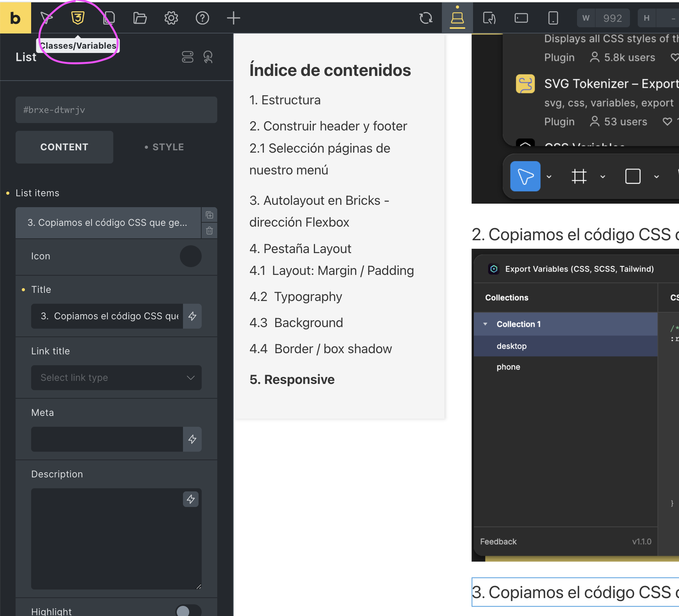
Task: Click the '5. Responsive' index link
Action: point(292,380)
